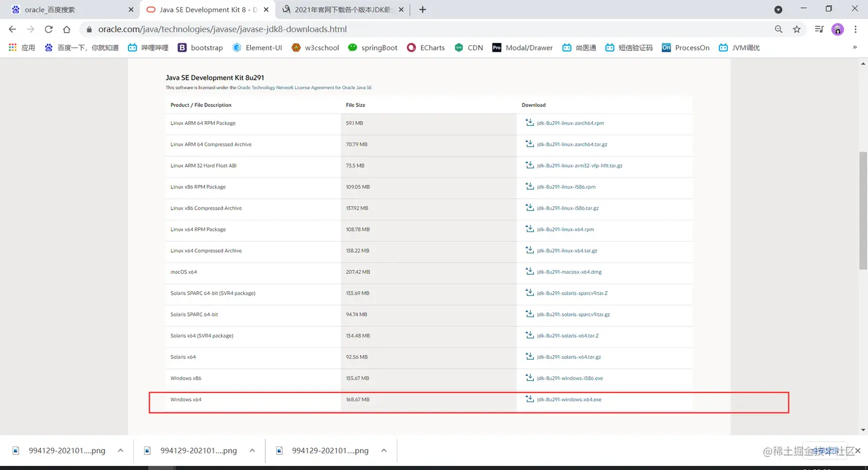Close the 2021年官网下载 tab
The height and width of the screenshot is (470, 868).
401,10
